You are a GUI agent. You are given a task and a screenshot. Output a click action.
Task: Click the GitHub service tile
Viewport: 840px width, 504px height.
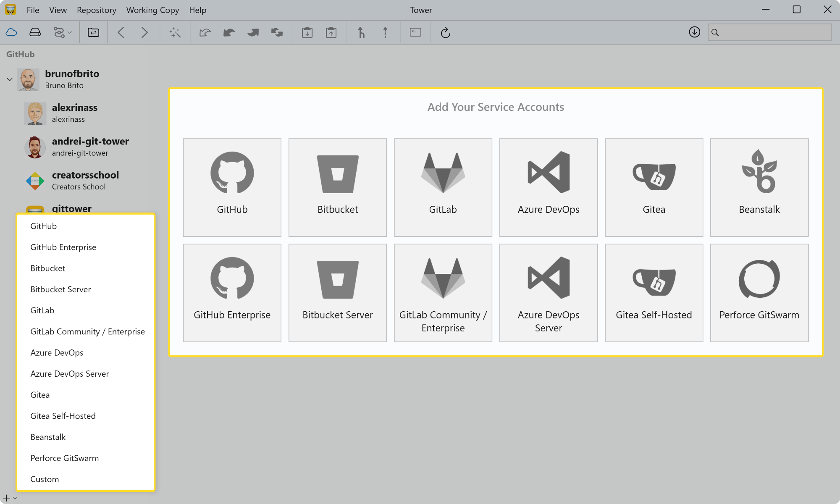click(x=232, y=187)
